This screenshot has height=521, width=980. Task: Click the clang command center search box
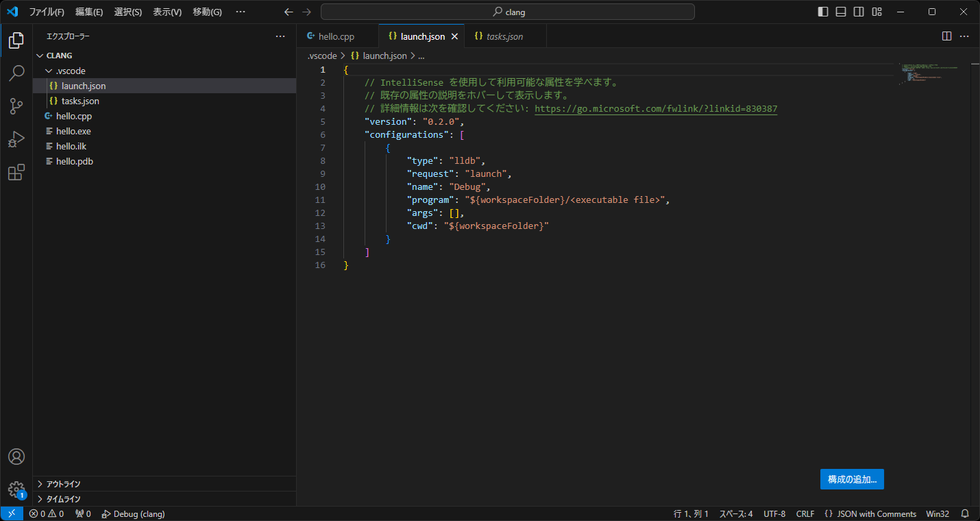[507, 12]
